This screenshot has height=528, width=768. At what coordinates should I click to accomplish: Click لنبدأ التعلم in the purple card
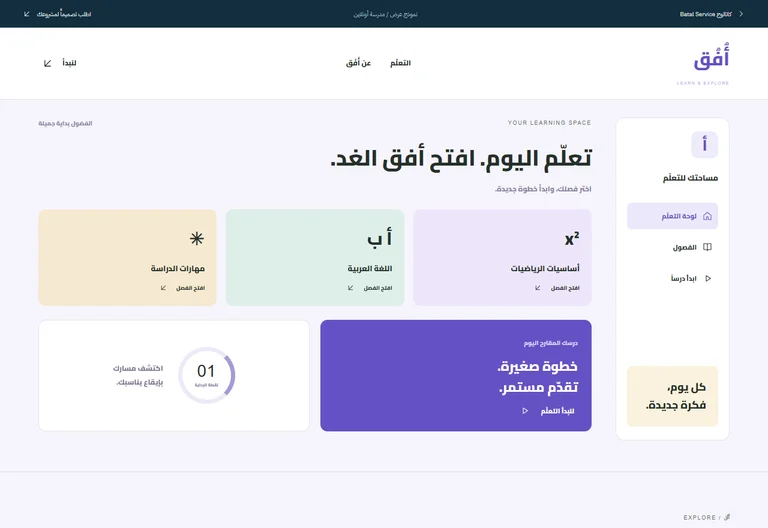557,411
